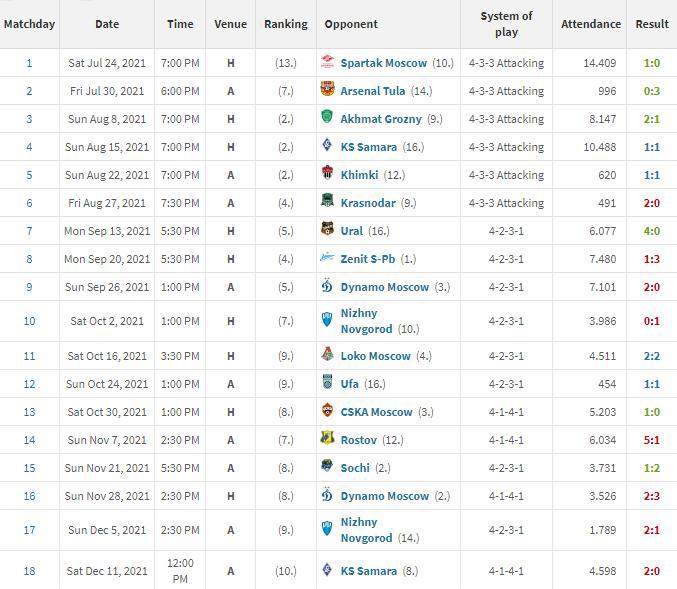677x589 pixels.
Task: Click the Krasnodar club crest icon
Action: (328, 203)
